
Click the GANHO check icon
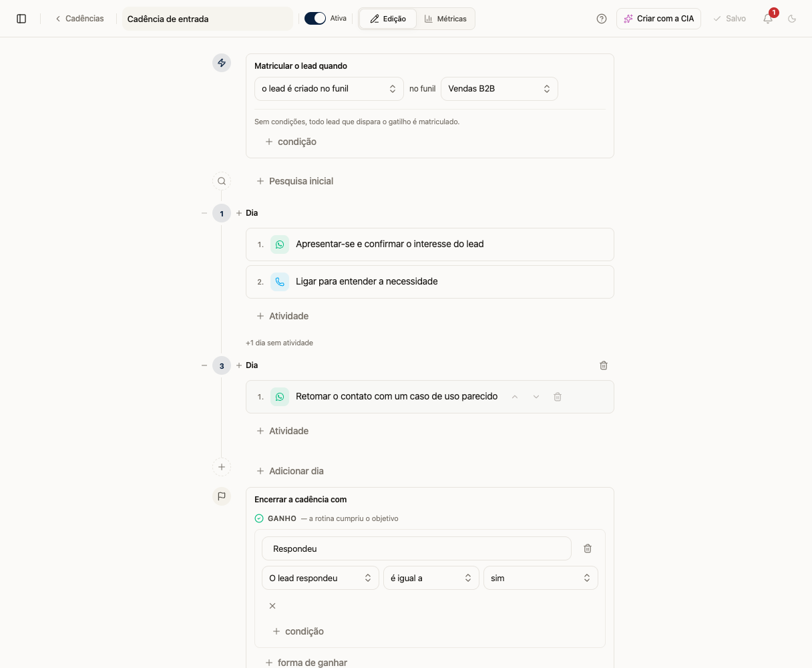tap(259, 518)
